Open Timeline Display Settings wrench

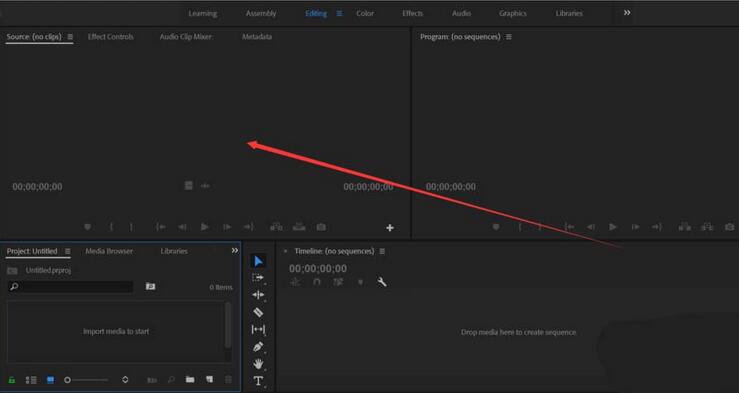tap(382, 282)
